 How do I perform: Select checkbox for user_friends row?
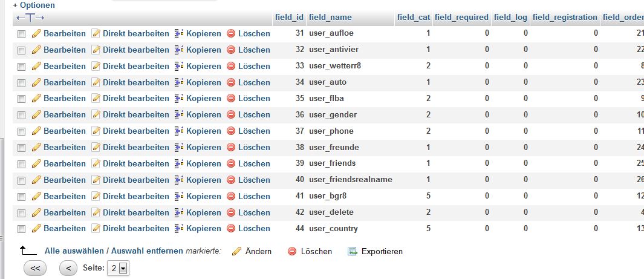coord(22,164)
